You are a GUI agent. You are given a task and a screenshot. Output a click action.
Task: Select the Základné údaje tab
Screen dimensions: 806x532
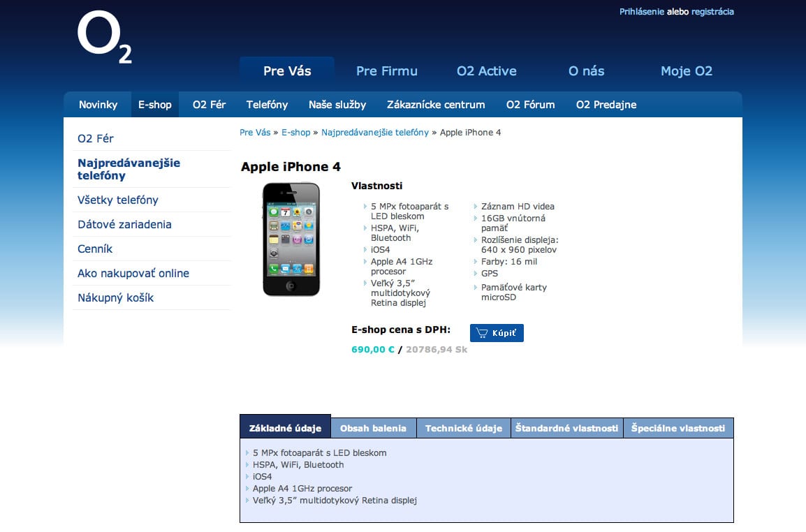click(x=285, y=428)
